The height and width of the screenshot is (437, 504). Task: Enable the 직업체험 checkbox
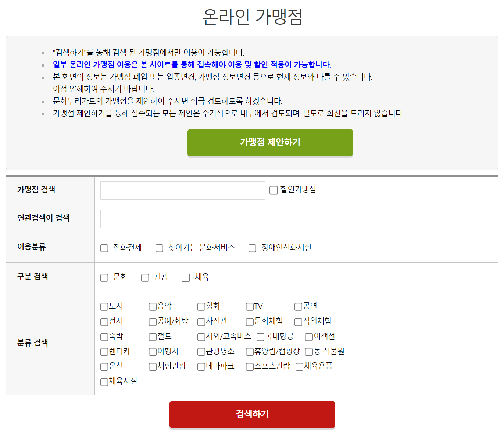pos(298,322)
